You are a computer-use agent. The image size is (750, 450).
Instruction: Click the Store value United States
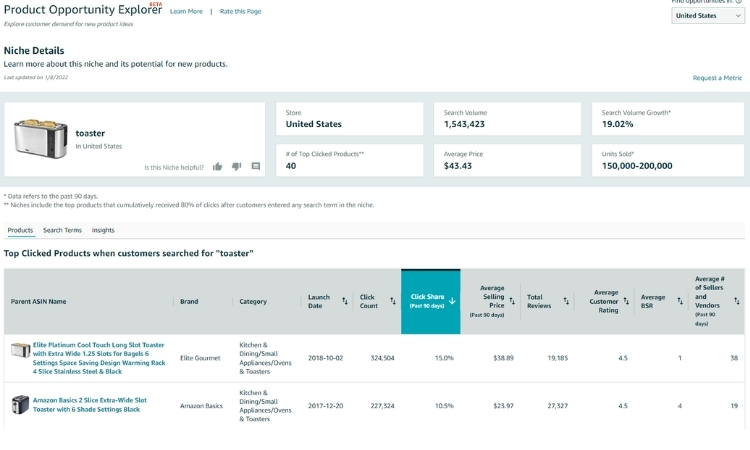313,124
